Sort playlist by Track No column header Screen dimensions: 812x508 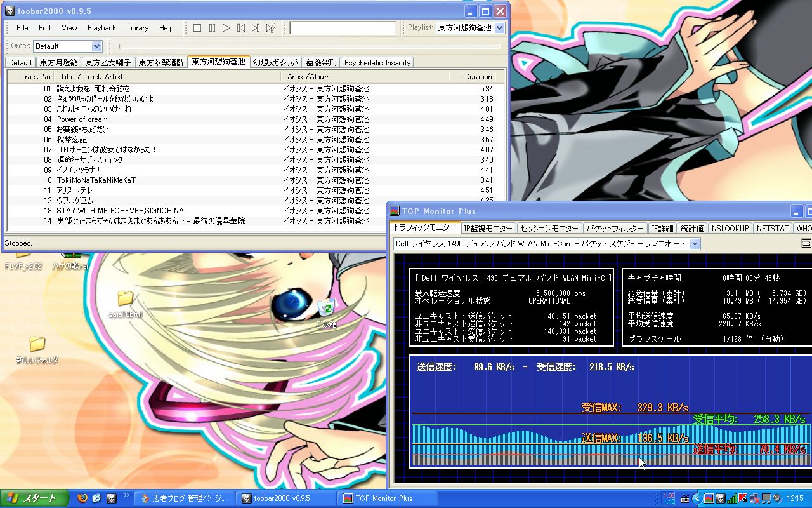point(30,77)
